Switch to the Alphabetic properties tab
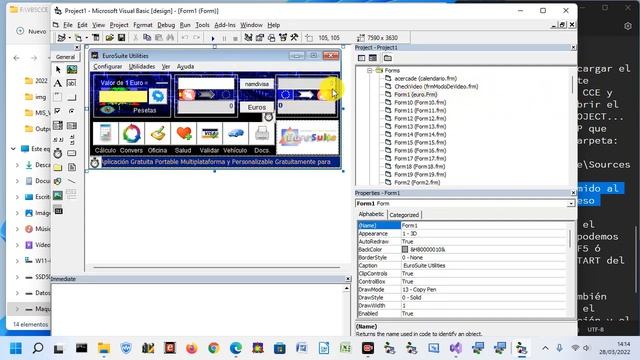 tap(371, 214)
